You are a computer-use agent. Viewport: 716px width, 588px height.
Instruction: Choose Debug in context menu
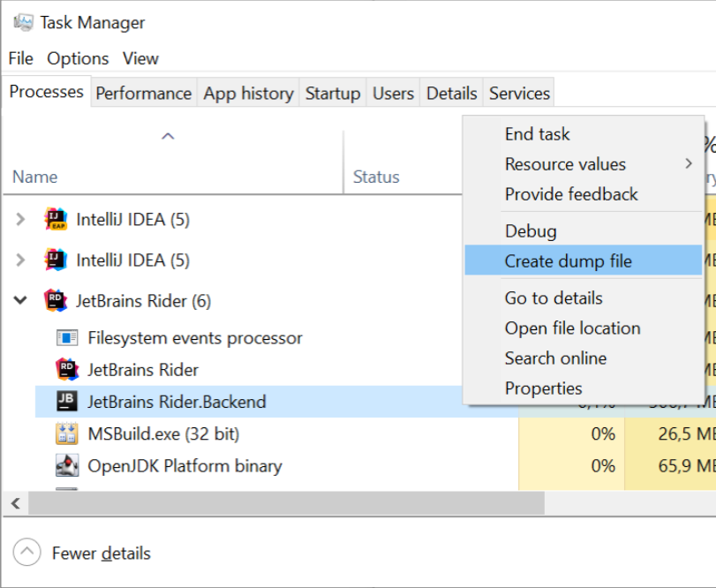click(x=583, y=231)
